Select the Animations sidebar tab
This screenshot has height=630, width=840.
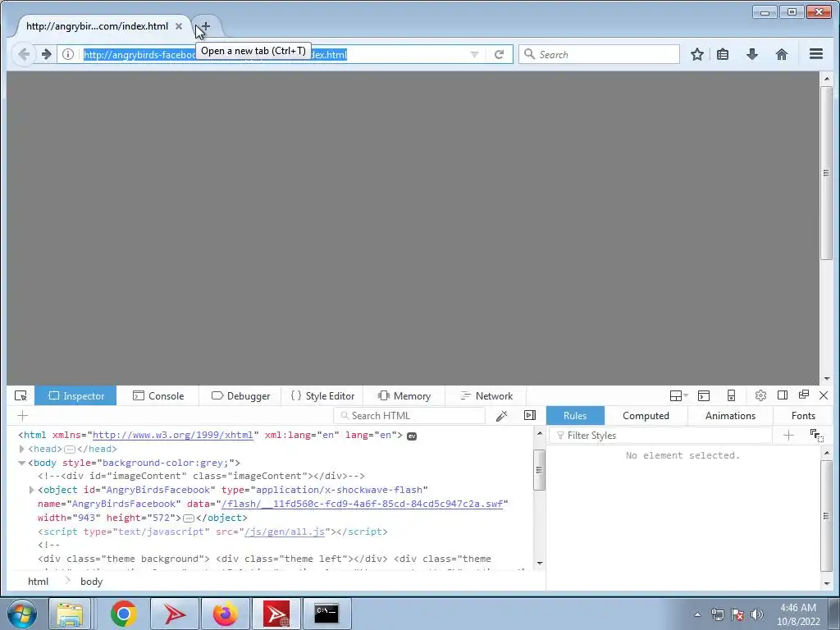[x=730, y=416]
